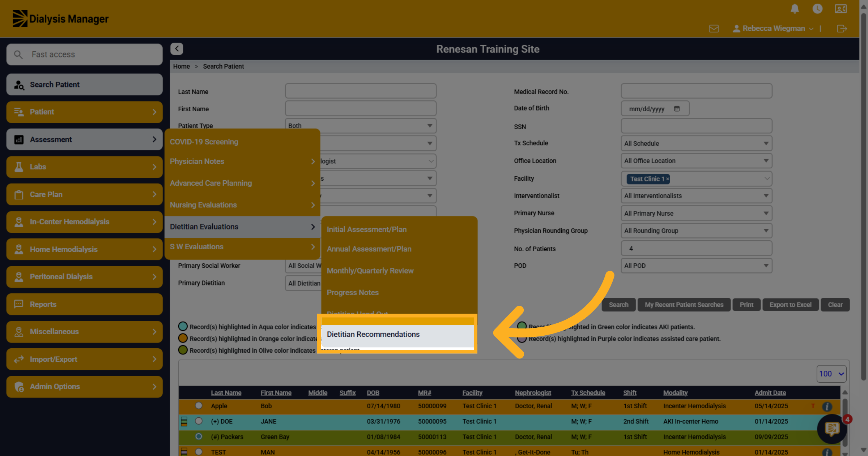Screen dimensions: 868x456
Task: Open calendar picker in Date of Birth
Action: 677,109
